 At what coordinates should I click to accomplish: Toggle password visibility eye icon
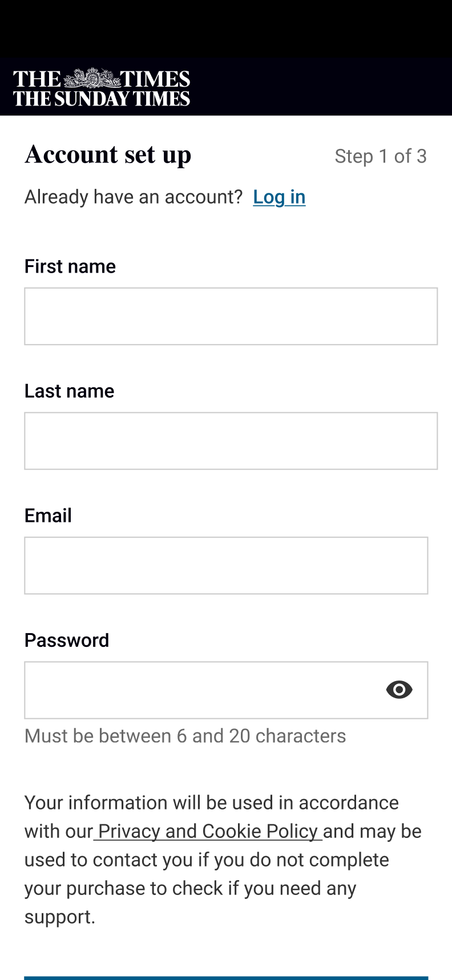point(399,690)
